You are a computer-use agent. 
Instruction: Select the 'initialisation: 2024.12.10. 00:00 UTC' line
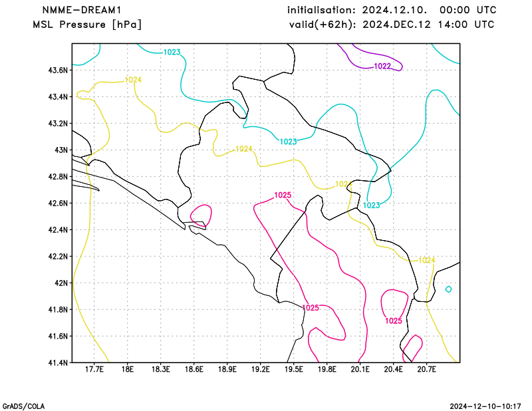pos(392,10)
